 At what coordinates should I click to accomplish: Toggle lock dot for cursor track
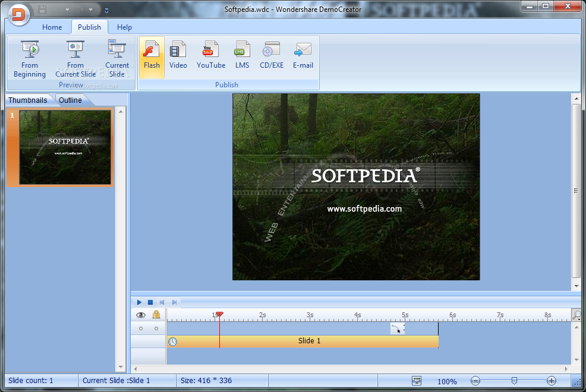[x=156, y=328]
